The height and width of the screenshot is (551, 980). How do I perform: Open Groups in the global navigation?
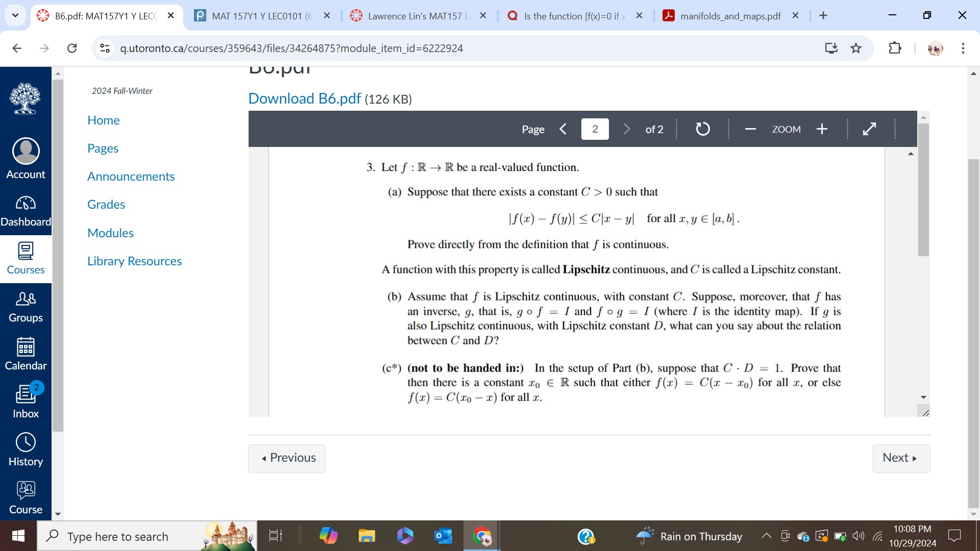coord(26,307)
